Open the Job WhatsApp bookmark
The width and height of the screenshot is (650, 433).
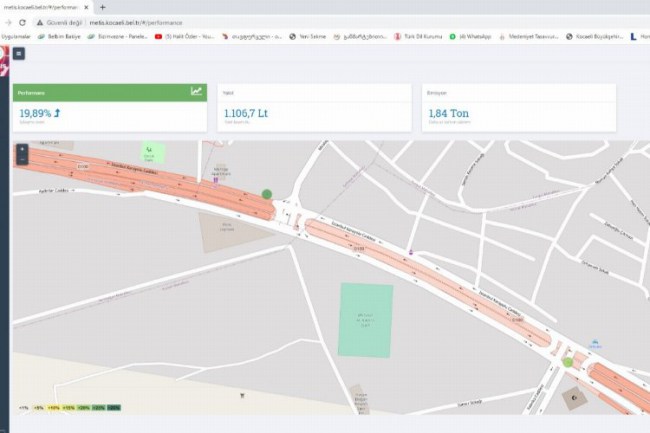coord(473,36)
